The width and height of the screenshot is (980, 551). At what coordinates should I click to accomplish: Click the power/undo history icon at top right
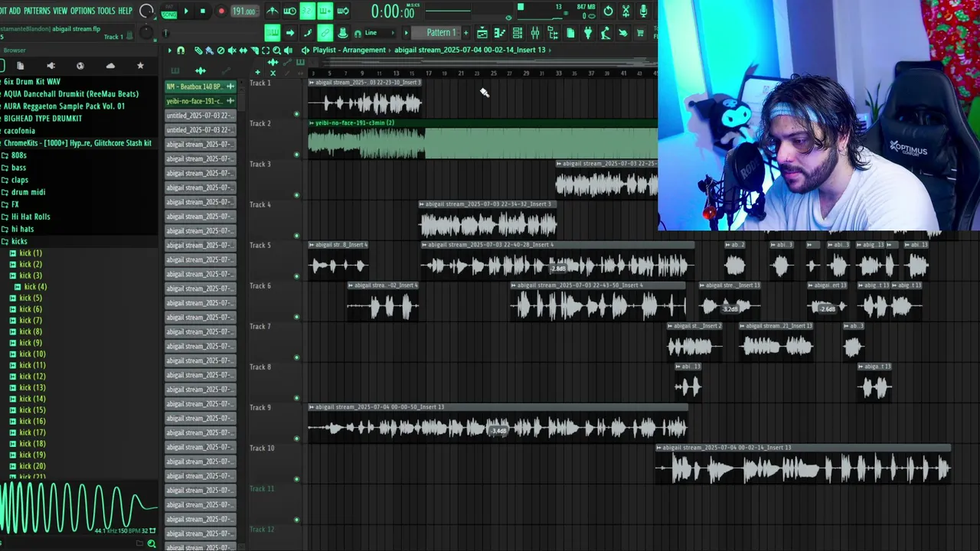608,11
